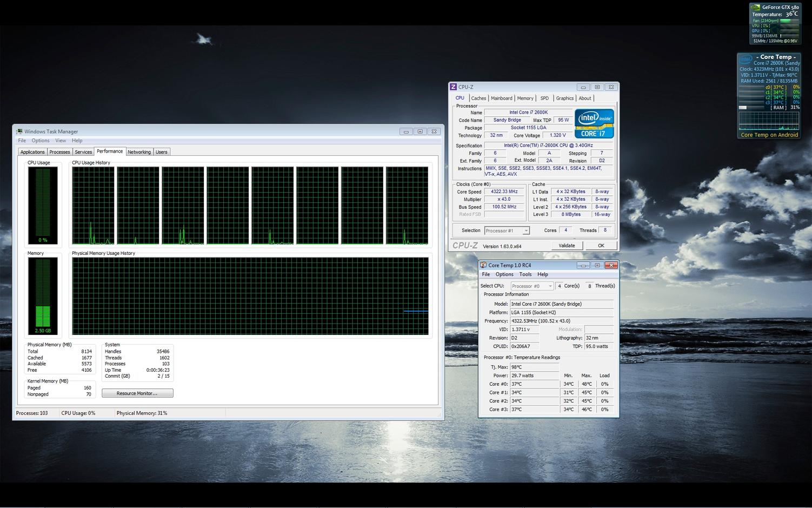Open the Caches tab in CPU-Z
Image resolution: width=812 pixels, height=508 pixels.
[x=478, y=98]
